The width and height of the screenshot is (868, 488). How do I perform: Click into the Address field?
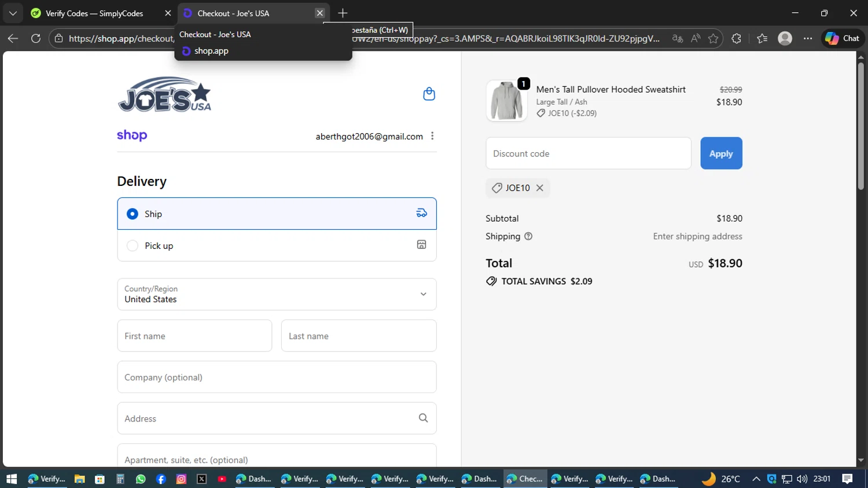tap(277, 418)
